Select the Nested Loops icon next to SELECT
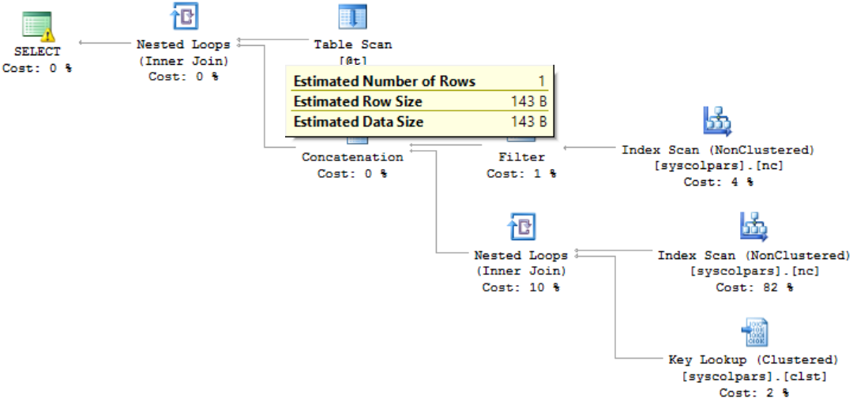Image resolution: width=868 pixels, height=413 pixels. click(183, 17)
